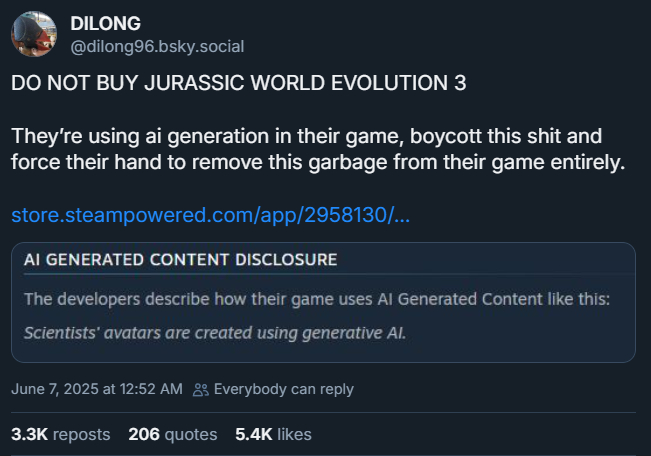651x456 pixels.
Task: Click the word 'quotes' in stats row
Action: pos(190,434)
